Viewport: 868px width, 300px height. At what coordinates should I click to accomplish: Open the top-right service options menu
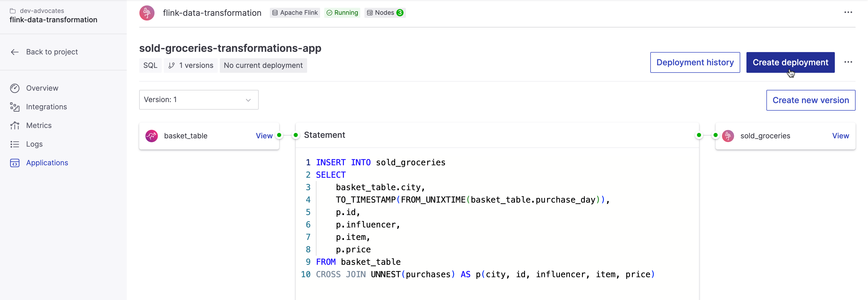pos(849,12)
